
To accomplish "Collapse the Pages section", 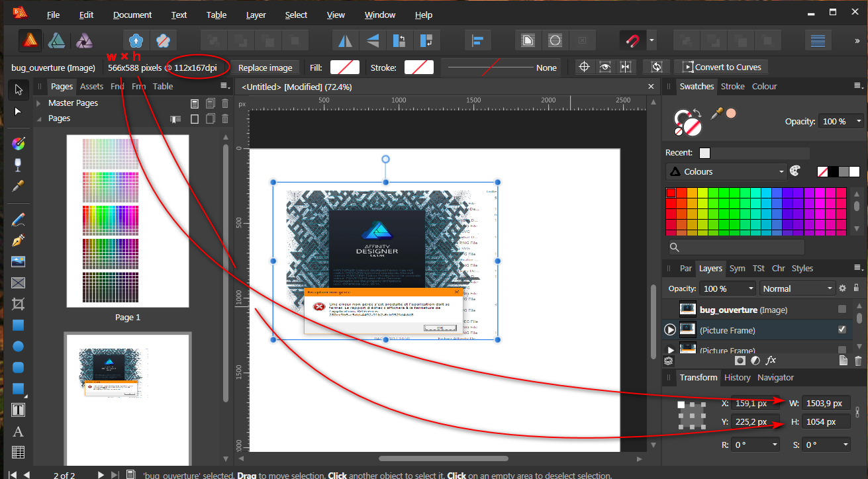I will tap(39, 119).
